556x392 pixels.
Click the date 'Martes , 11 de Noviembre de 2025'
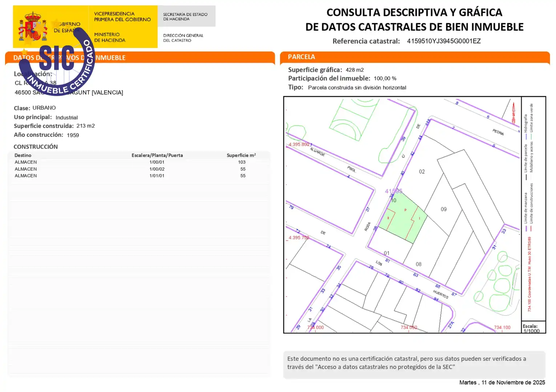502,383
